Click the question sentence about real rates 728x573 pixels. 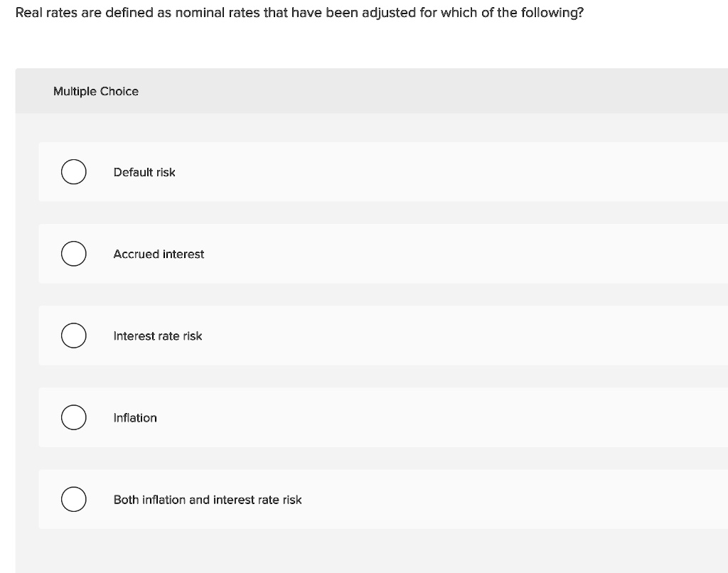click(299, 13)
